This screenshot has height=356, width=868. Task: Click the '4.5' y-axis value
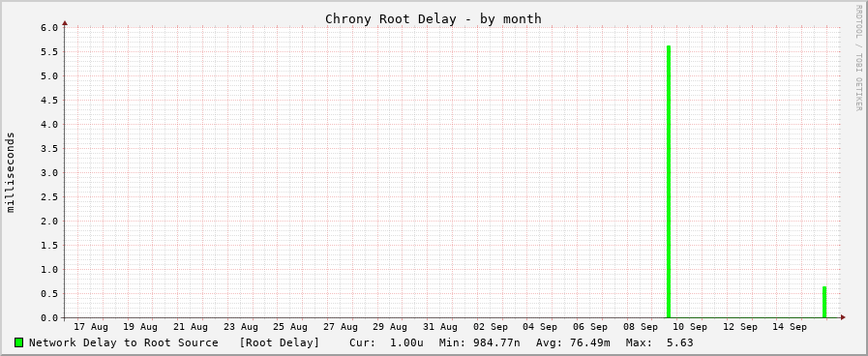[x=49, y=101]
